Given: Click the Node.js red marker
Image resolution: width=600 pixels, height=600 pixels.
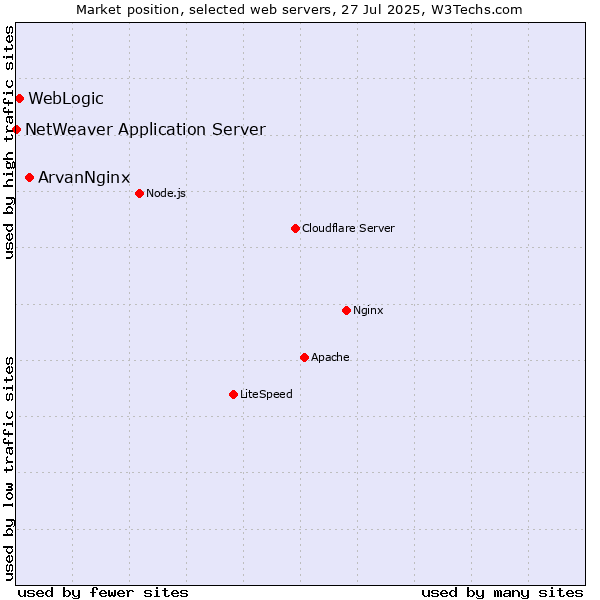Looking at the screenshot, I should coord(139,194).
